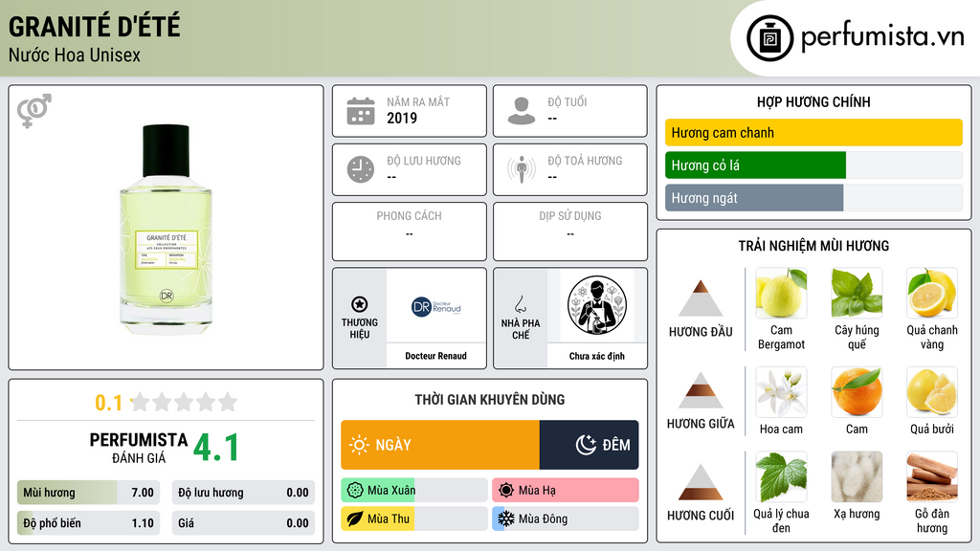
Task: Select the Quả chanh vàng note image
Action: [932, 293]
